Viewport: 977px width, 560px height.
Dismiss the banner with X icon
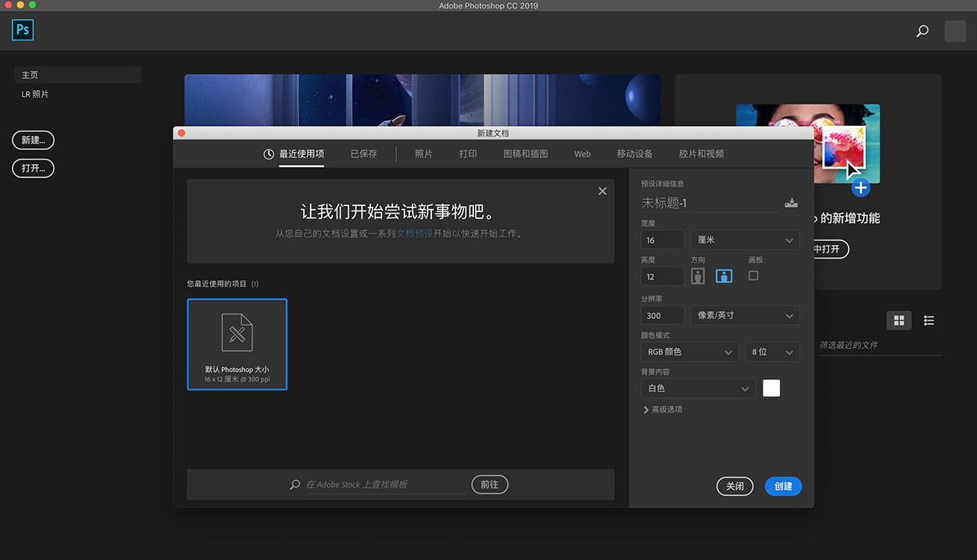[x=602, y=191]
